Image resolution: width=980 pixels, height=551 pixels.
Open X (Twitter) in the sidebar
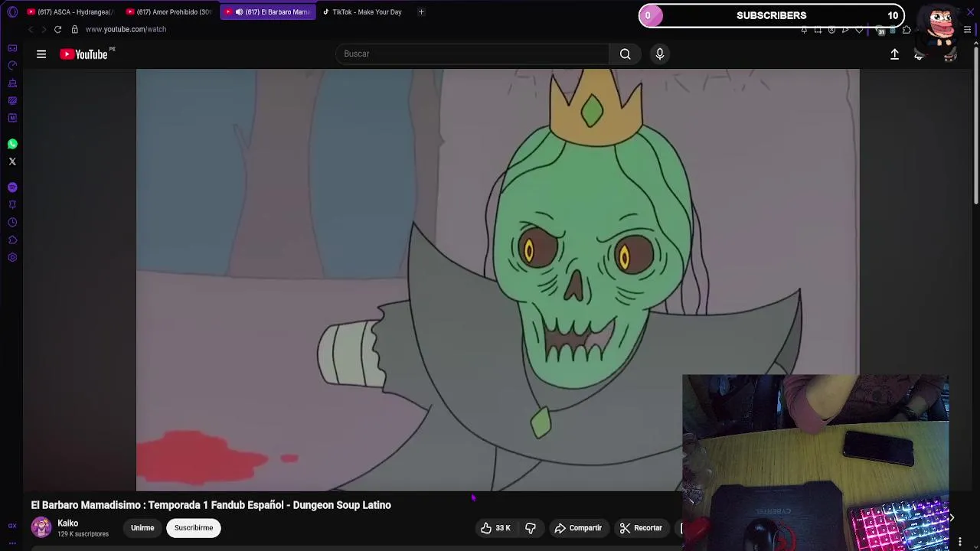tap(12, 161)
